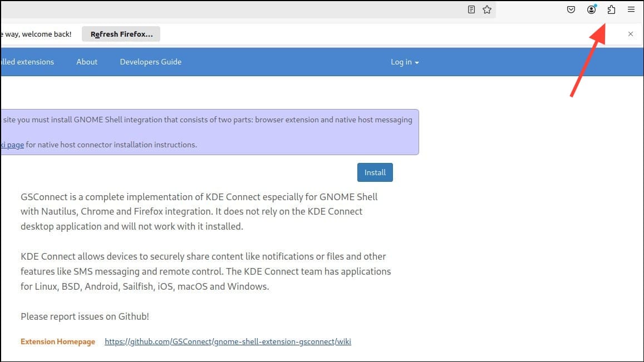Click 'Please report issues on Github!' text
This screenshot has width=644, height=362.
point(85,316)
